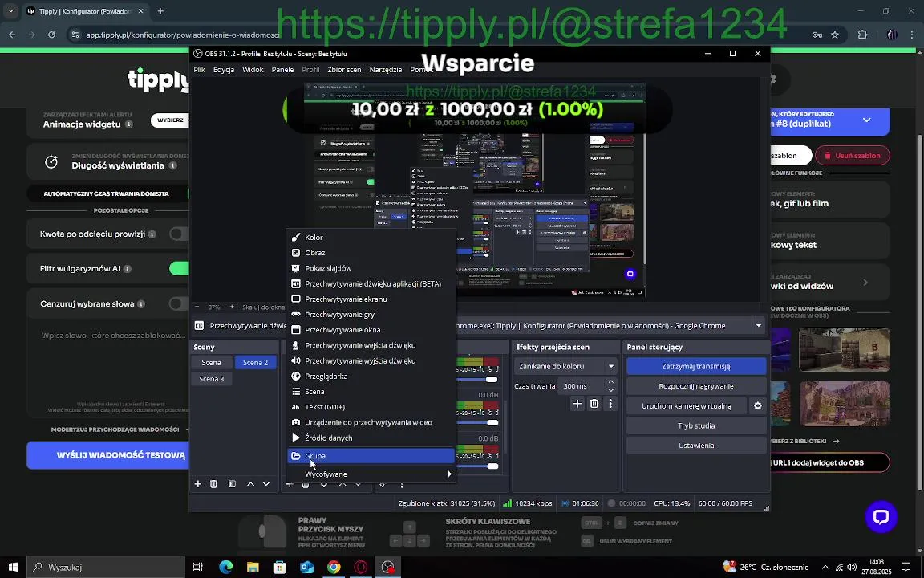This screenshot has width=924, height=578.
Task: Open the Edycja menu in OBS
Action: tap(224, 70)
